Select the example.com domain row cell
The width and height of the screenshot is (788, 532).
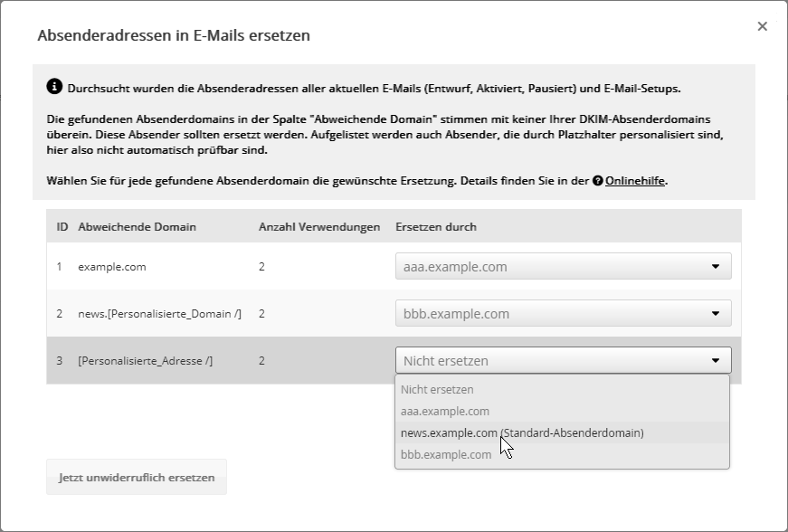click(112, 267)
